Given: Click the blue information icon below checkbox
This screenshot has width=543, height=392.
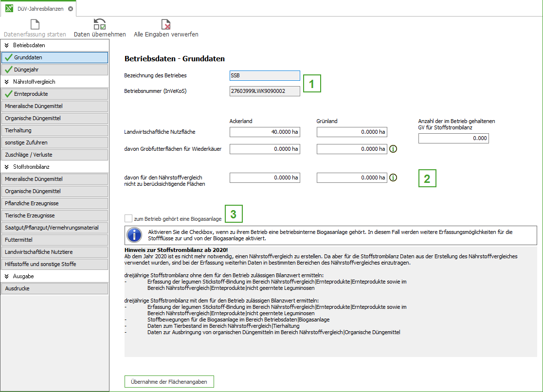Looking at the screenshot, I should point(134,235).
